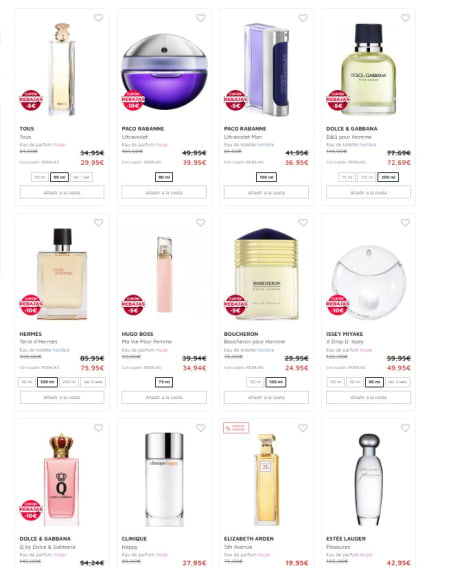Add Hugo Boss Ma Vie to basket
Screen dimensions: 475x568
[x=164, y=397]
